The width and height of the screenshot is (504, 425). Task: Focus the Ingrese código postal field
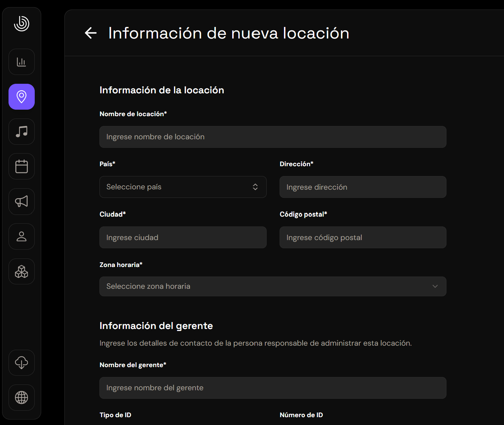[x=363, y=237]
